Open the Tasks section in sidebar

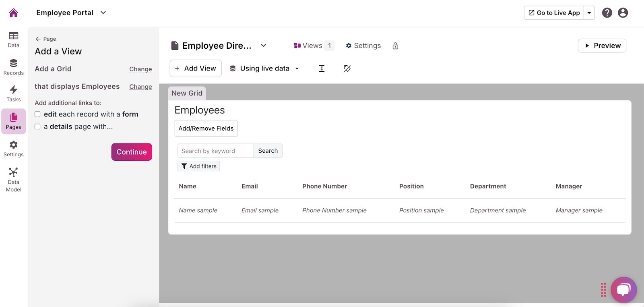(13, 93)
